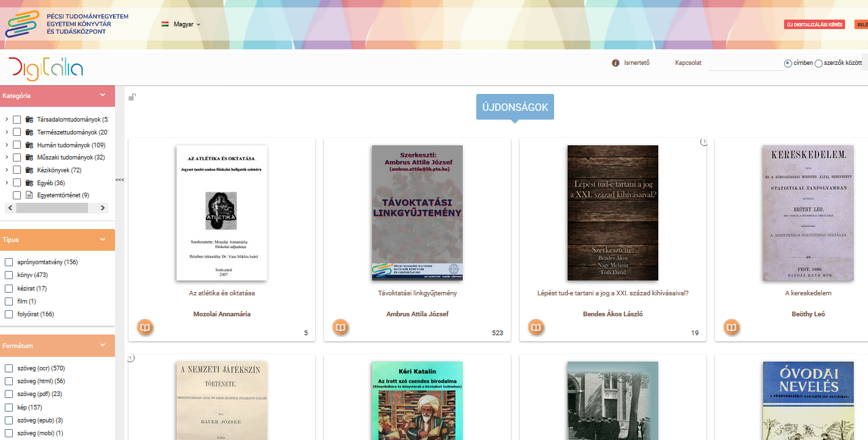The height and width of the screenshot is (440, 868).
Task: Click the folder icon beside Természettudományok
Action: coord(30,132)
